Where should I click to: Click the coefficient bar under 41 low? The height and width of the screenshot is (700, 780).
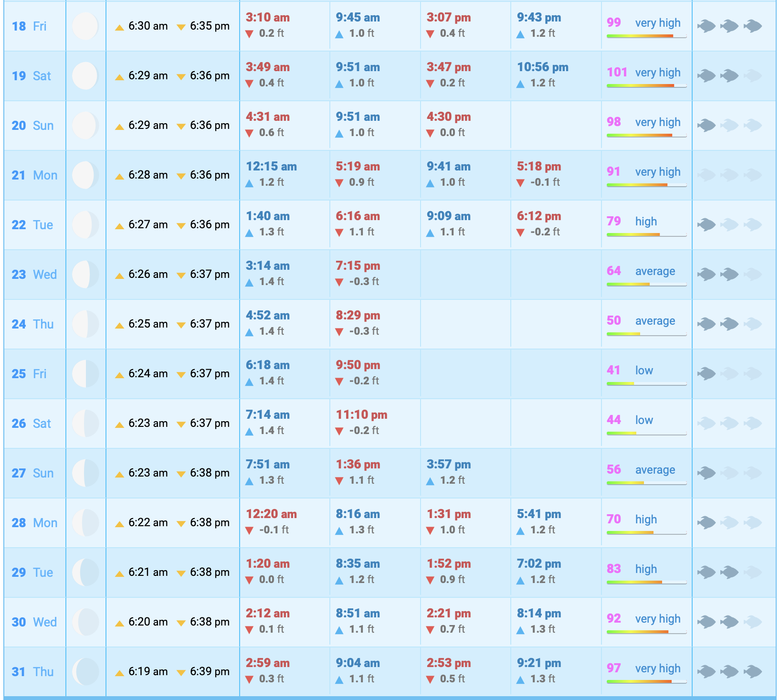coord(646,384)
